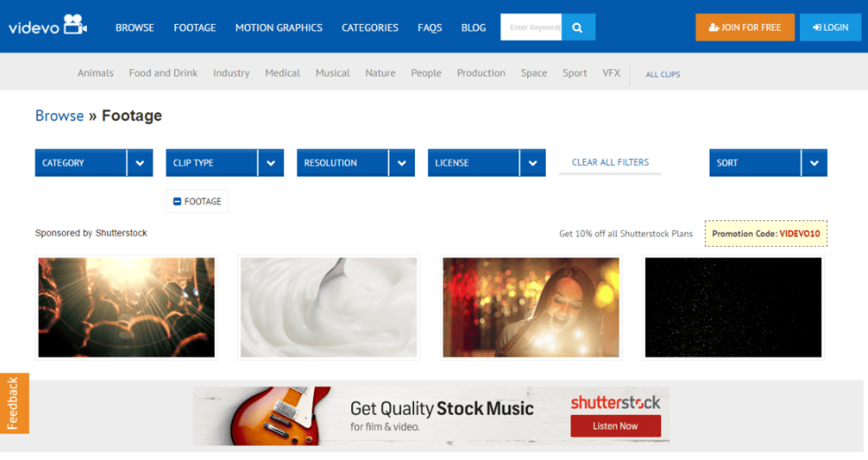Click Listen Now on Shutterstock banner

tap(616, 426)
